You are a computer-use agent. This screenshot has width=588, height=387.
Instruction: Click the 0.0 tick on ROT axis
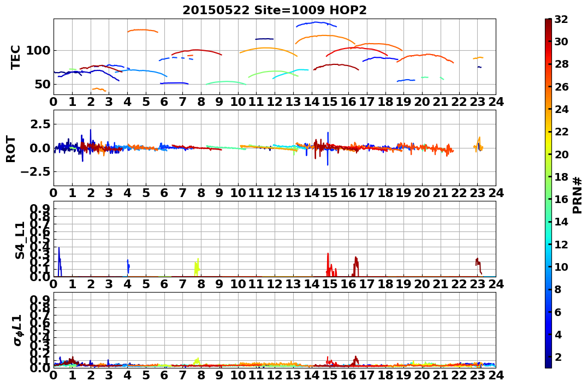click(x=41, y=148)
